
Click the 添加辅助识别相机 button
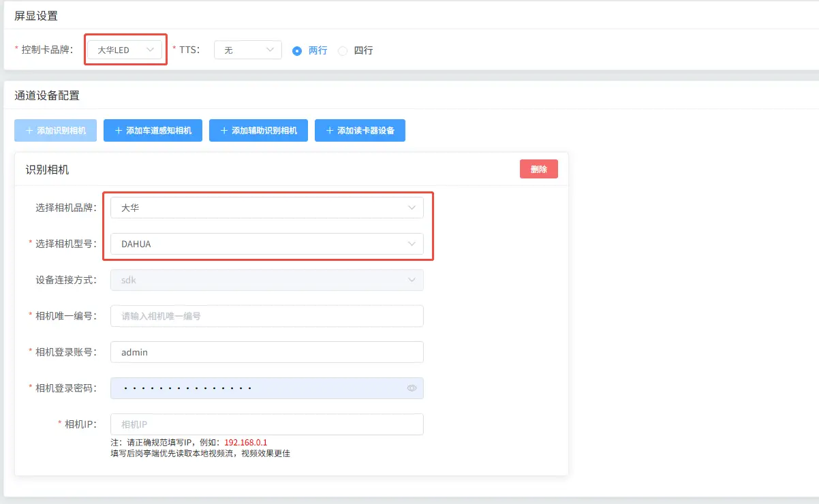point(258,130)
